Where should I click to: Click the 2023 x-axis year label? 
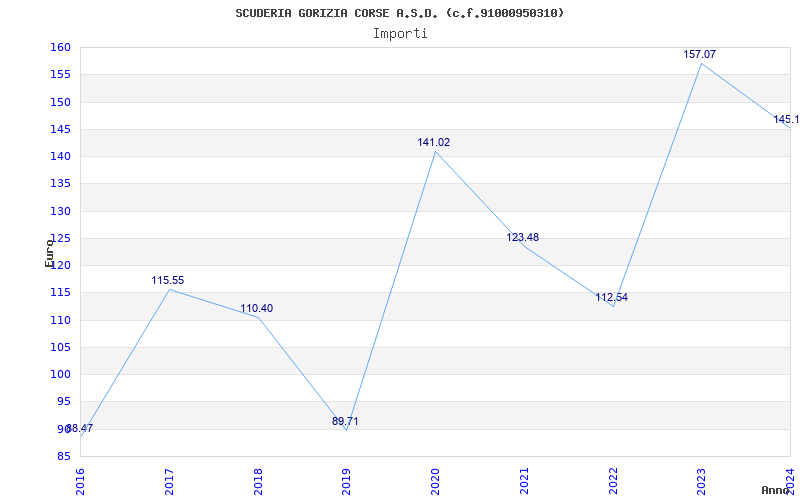click(x=702, y=481)
